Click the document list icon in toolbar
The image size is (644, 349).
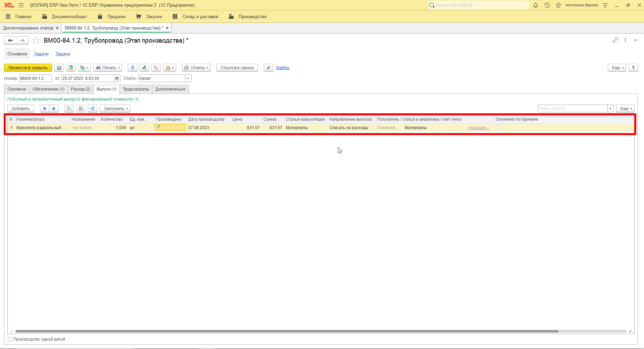coord(133,68)
